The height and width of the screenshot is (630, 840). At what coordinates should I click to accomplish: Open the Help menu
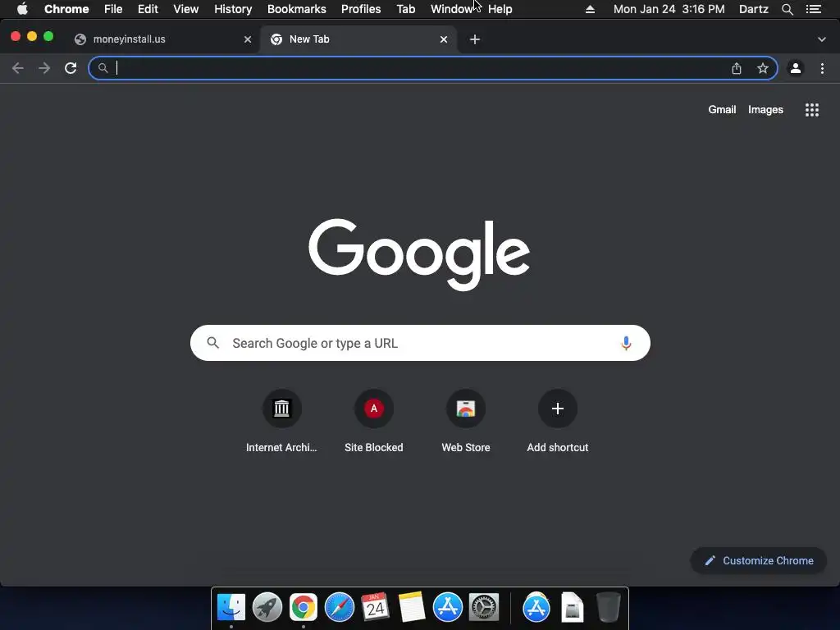click(500, 9)
